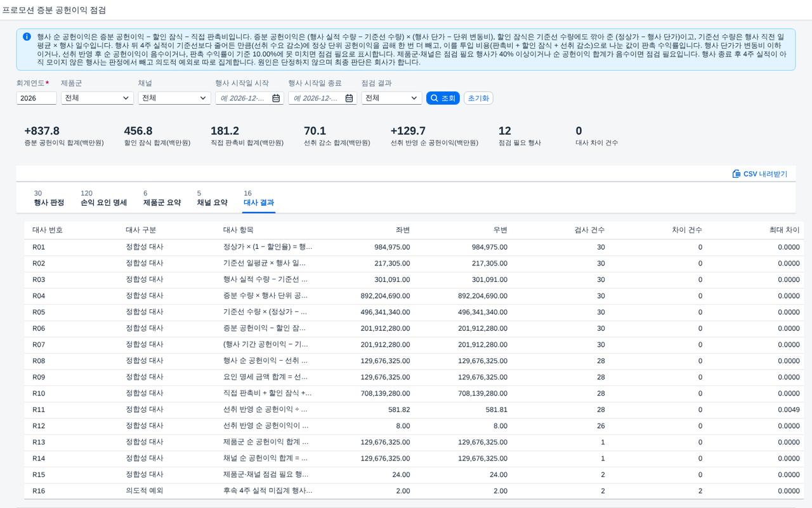Switch to the 행사 판정 tab
The image size is (812, 508).
point(49,198)
